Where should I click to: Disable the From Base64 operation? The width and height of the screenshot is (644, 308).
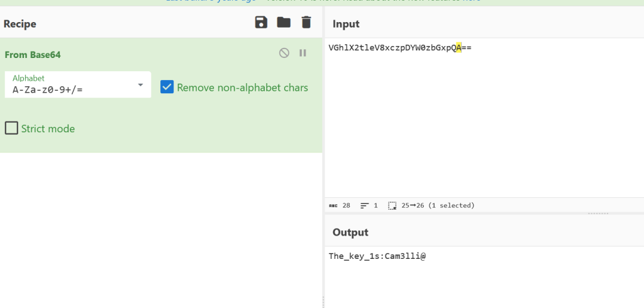pyautogui.click(x=284, y=54)
